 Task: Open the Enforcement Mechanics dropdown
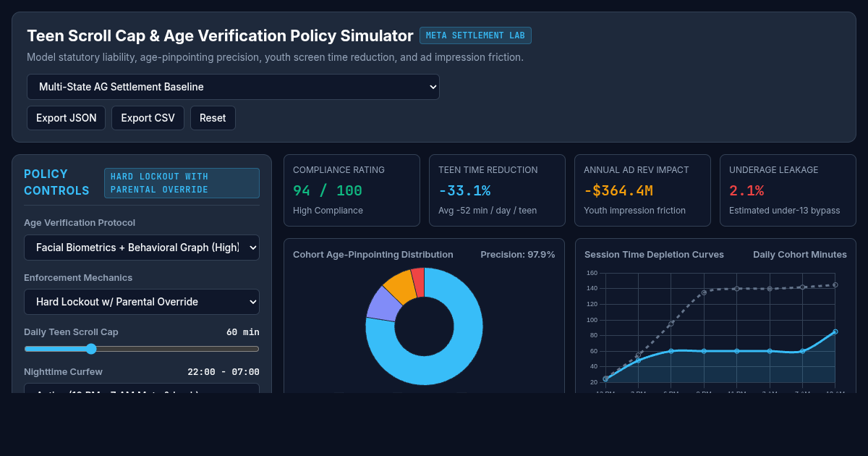[x=142, y=302]
